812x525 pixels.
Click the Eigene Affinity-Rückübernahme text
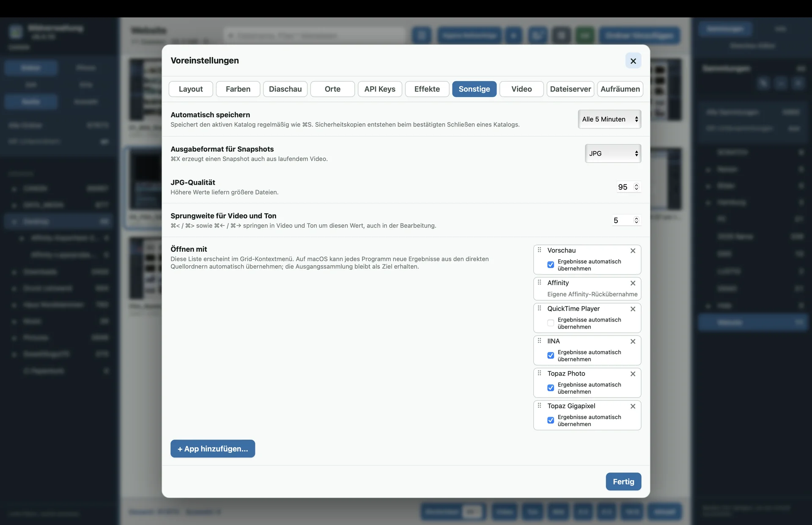[592, 294]
